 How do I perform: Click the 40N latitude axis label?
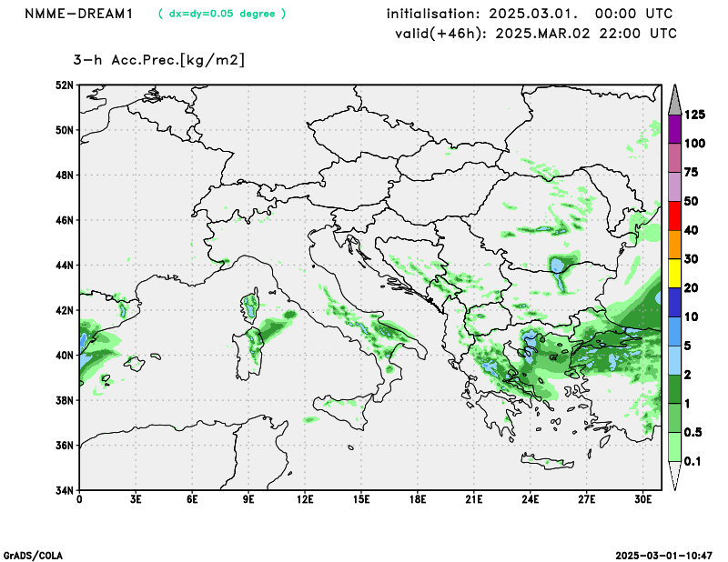pos(65,355)
